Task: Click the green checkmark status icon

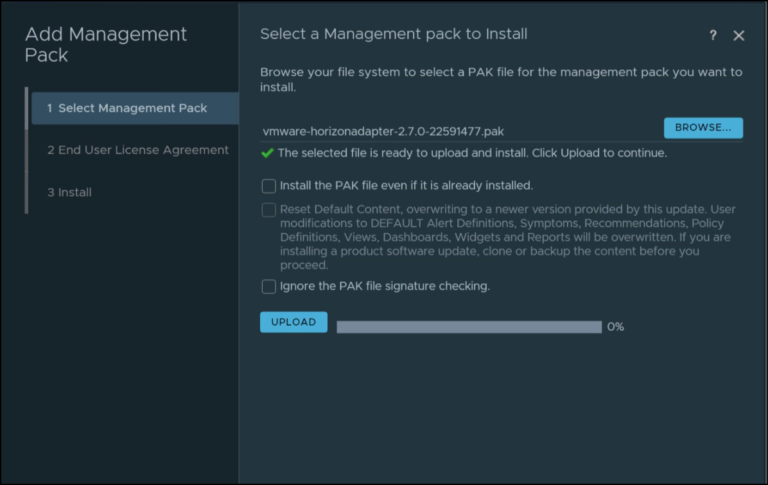Action: pyautogui.click(x=267, y=153)
